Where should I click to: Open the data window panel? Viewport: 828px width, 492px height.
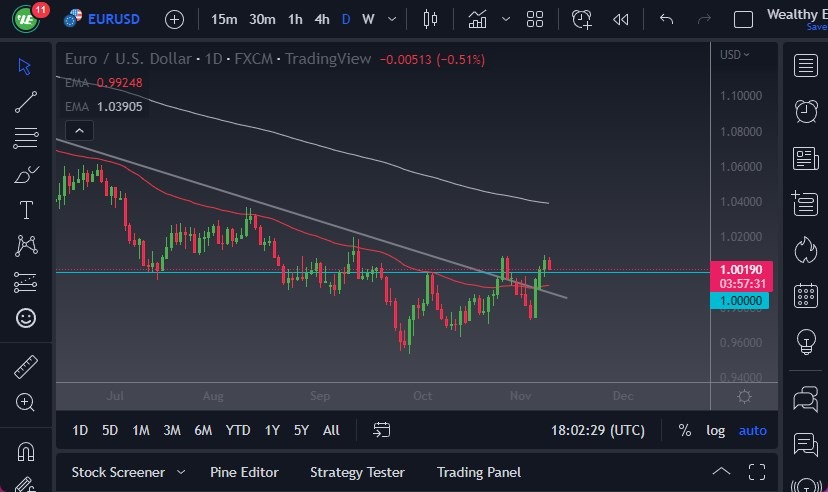pyautogui.click(x=805, y=203)
